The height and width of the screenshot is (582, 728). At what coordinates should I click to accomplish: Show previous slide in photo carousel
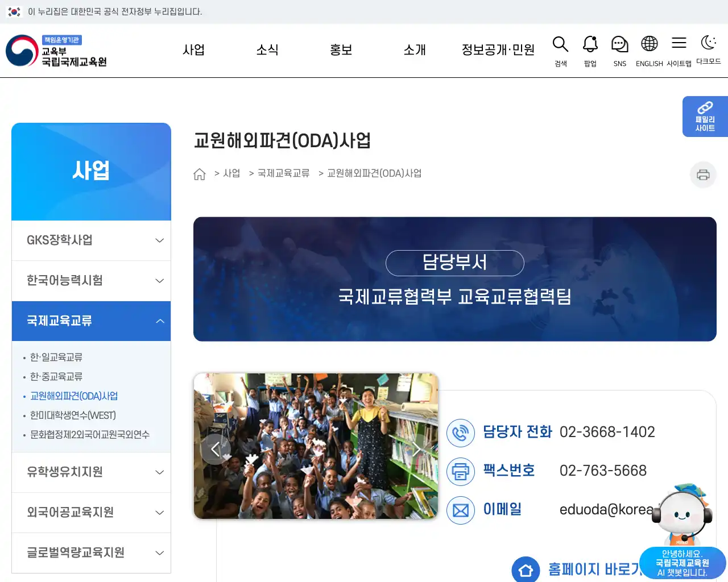click(216, 449)
